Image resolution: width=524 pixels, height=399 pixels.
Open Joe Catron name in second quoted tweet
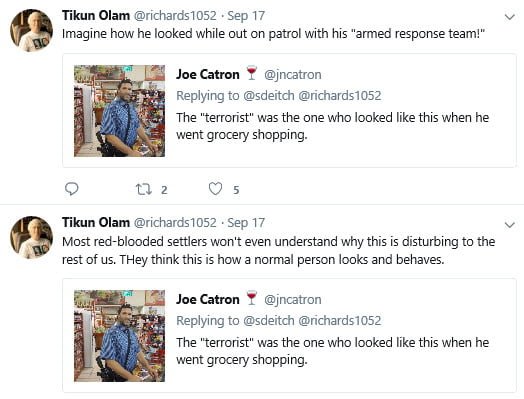pyautogui.click(x=208, y=299)
